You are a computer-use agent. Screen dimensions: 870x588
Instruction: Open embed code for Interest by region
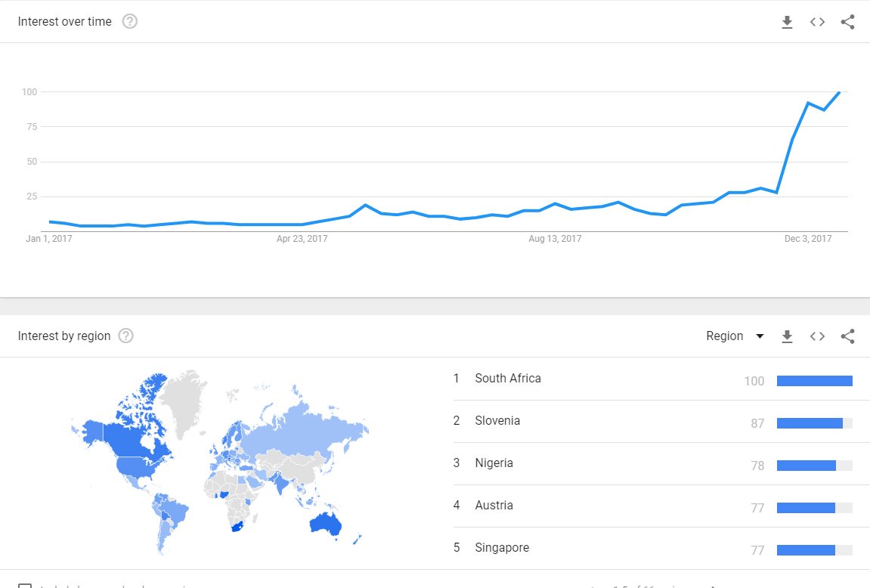[x=817, y=336]
